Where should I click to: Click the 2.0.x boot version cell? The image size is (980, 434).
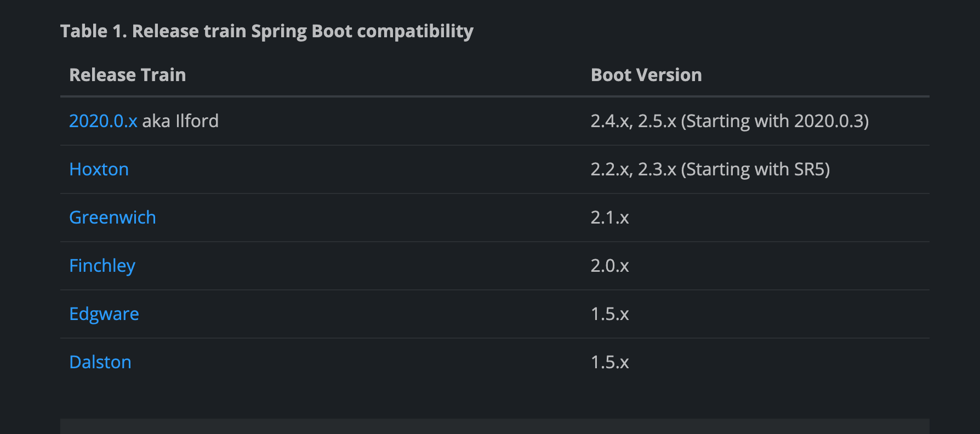(x=609, y=266)
